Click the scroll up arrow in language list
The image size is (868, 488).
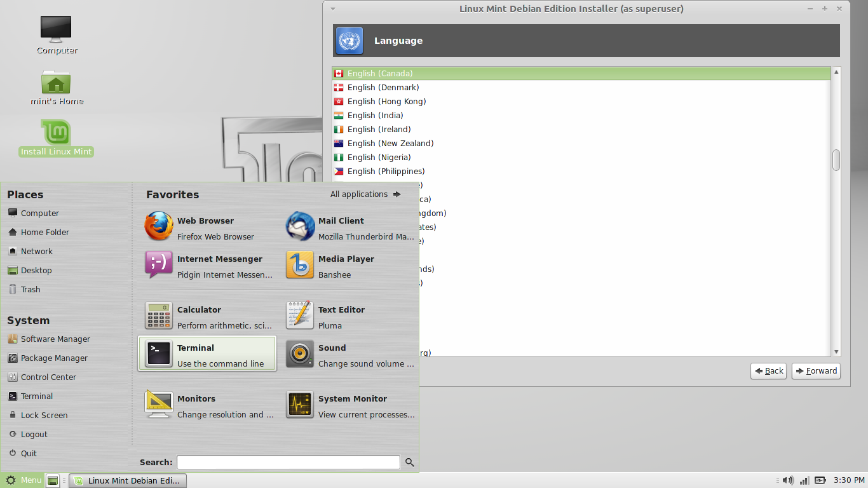[x=836, y=72]
